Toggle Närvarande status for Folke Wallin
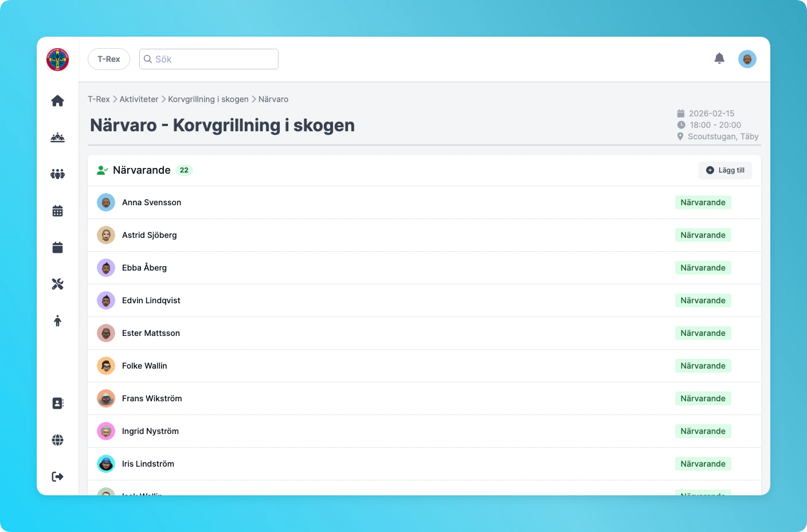The width and height of the screenshot is (807, 532). point(703,366)
